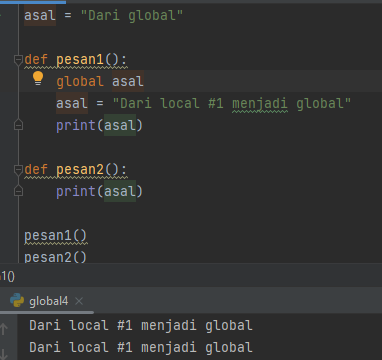
Task: Click the up arrow in run panel
Action: click(4, 329)
